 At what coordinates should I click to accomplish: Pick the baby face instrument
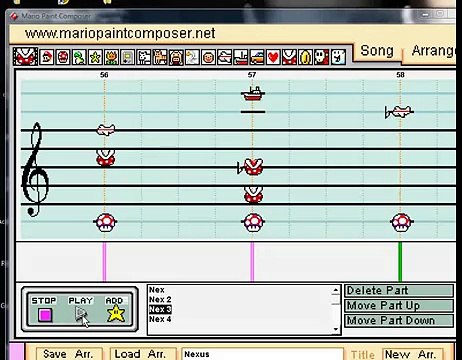point(209,57)
